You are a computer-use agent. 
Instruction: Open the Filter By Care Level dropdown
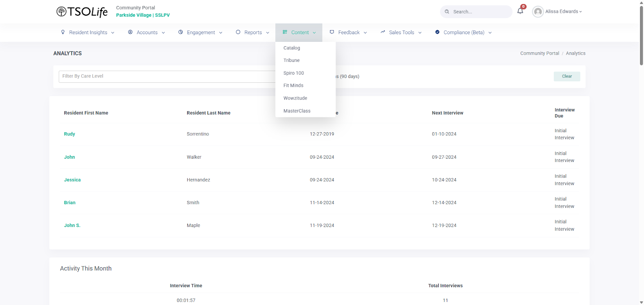coord(167,76)
